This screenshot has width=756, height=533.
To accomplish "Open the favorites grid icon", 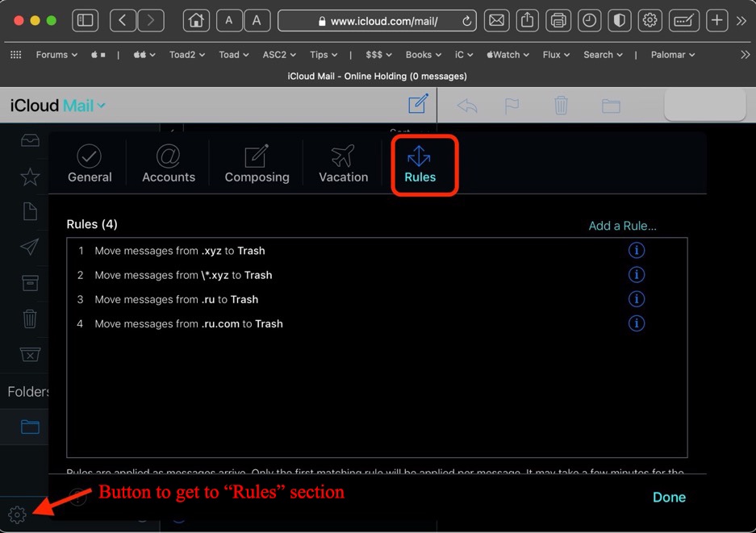I will (16, 55).
